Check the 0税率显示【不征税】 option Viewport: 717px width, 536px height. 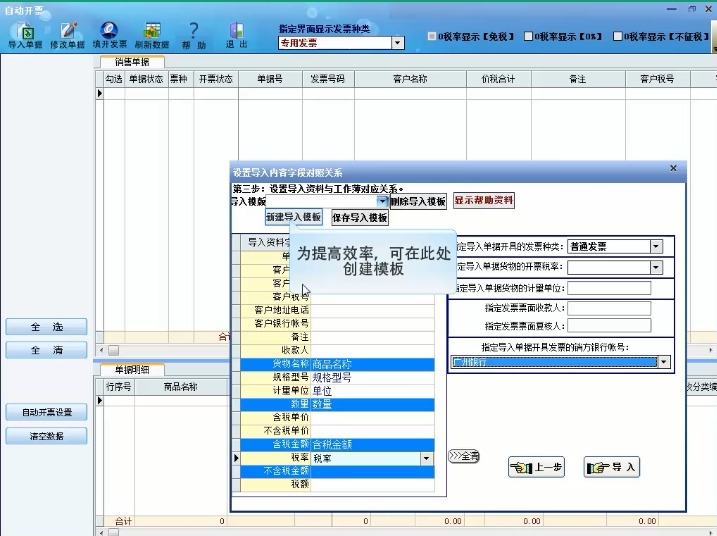[x=620, y=37]
